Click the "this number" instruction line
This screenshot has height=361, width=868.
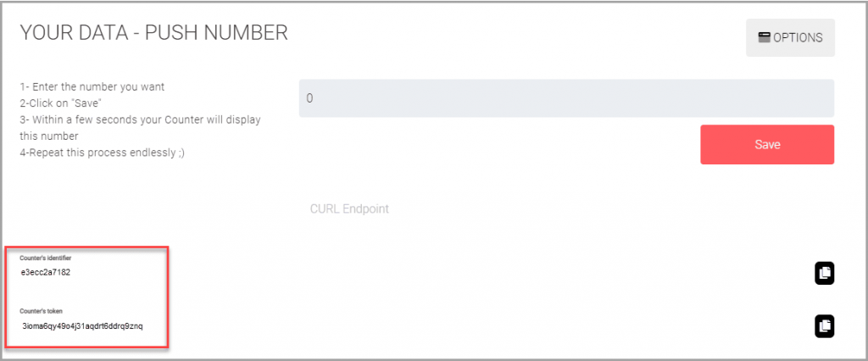48,136
